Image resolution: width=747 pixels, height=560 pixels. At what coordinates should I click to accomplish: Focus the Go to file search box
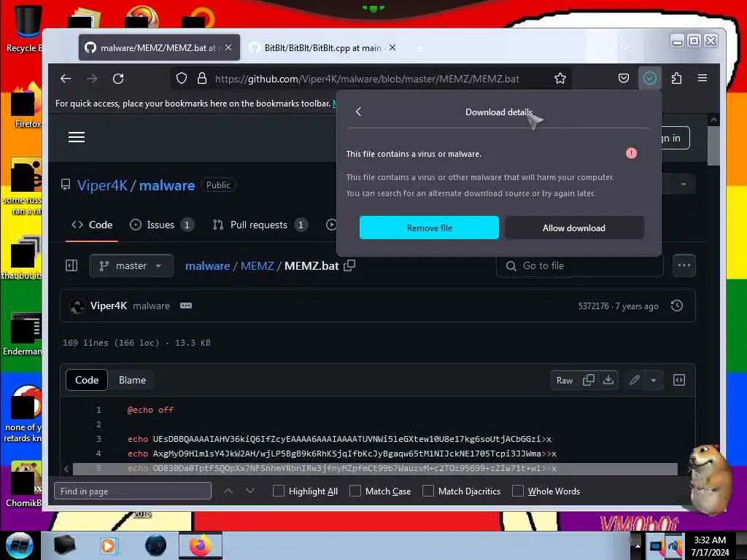[579, 265]
